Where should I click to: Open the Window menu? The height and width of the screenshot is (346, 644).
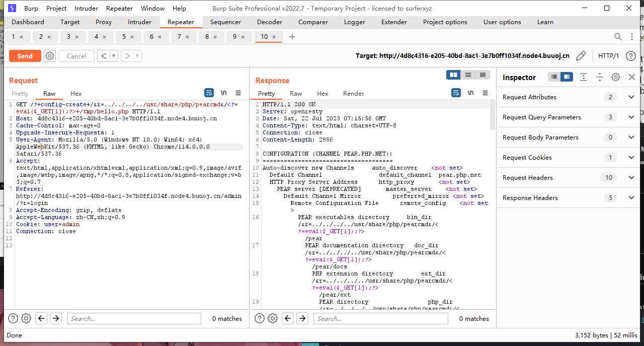coord(152,8)
